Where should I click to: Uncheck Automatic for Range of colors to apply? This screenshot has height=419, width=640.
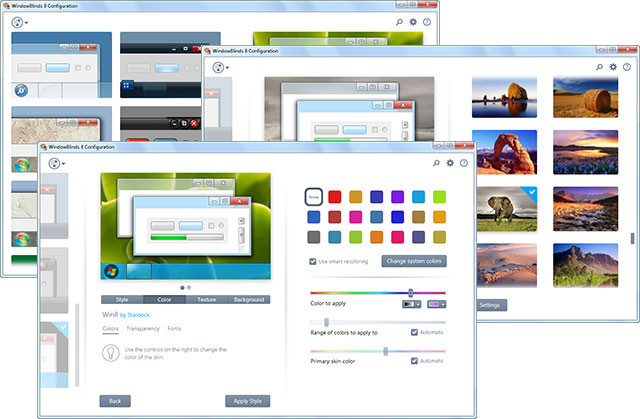click(416, 331)
